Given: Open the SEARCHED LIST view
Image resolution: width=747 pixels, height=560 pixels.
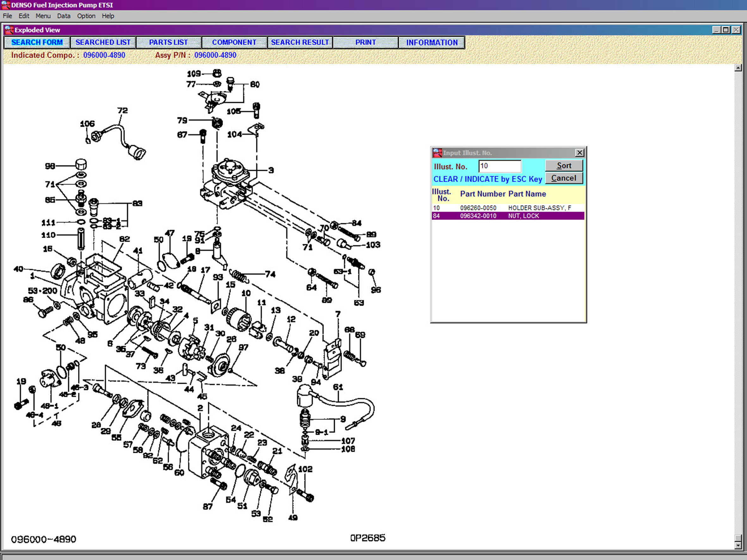Looking at the screenshot, I should (103, 42).
